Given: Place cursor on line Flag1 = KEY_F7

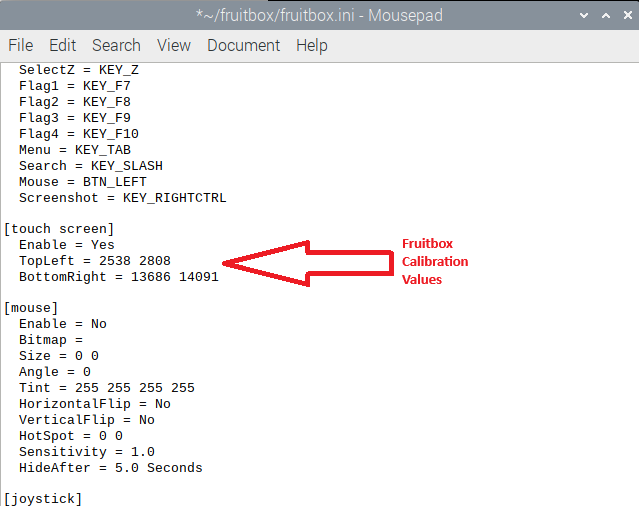Looking at the screenshot, I should click(x=75, y=86).
